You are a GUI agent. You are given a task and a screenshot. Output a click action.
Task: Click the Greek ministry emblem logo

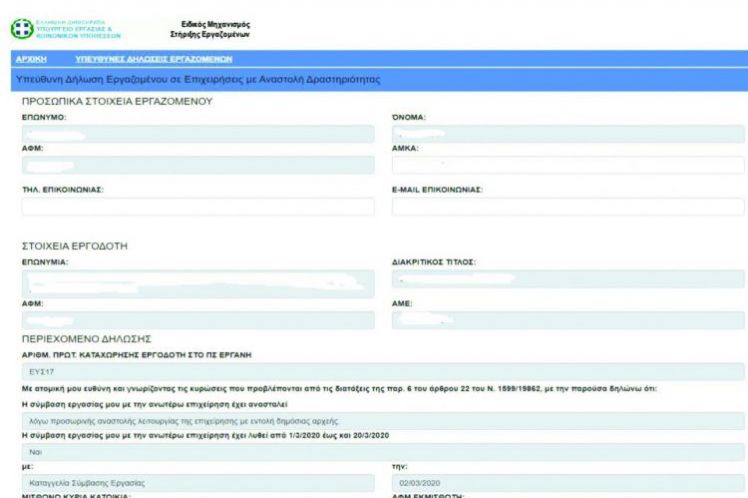[20, 29]
